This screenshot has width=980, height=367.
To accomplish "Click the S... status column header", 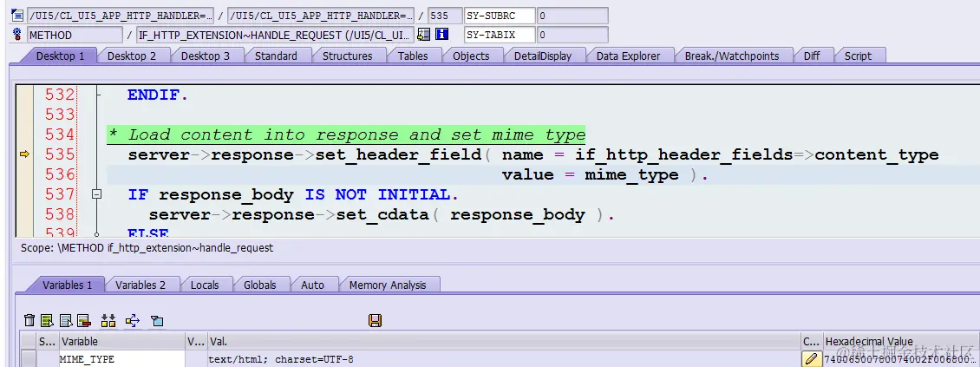I will (48, 341).
